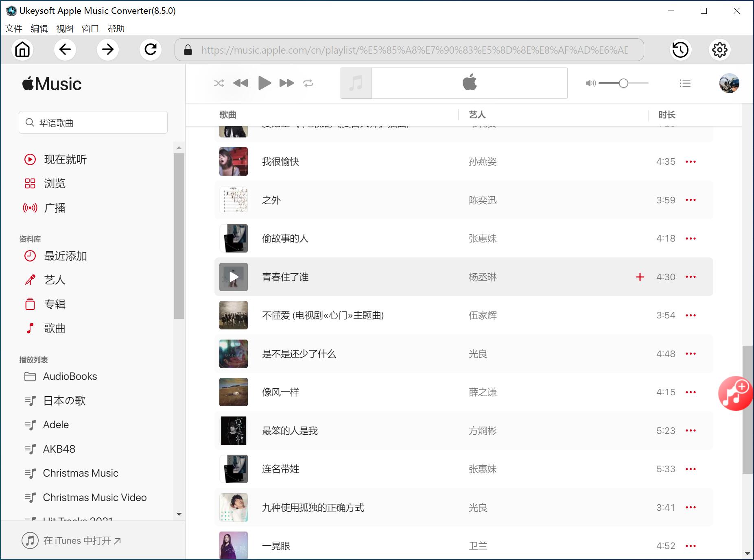Open the up next queue list icon

tap(686, 83)
